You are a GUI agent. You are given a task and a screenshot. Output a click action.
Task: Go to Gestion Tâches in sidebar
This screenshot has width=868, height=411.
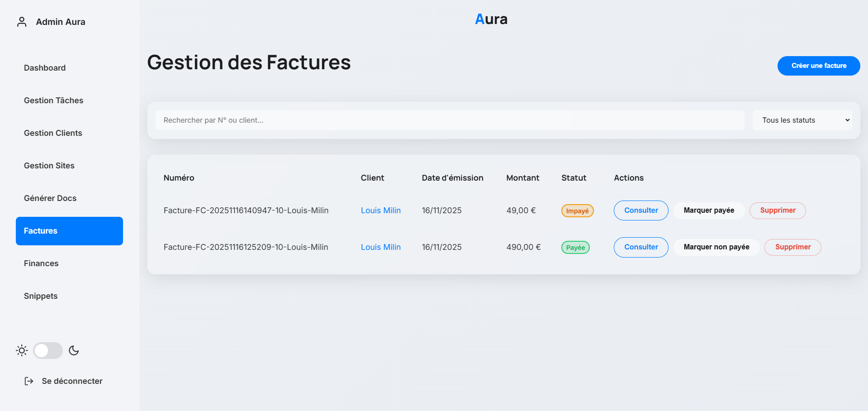(53, 100)
